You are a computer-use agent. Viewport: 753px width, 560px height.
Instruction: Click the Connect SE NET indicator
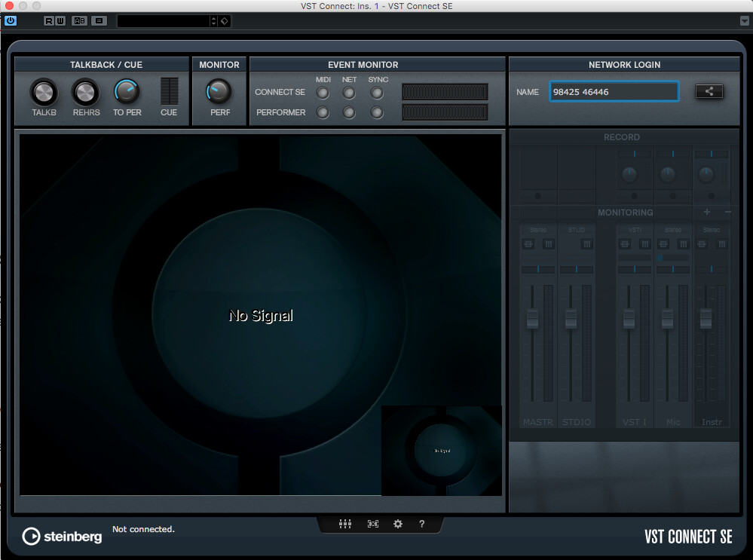(x=349, y=93)
